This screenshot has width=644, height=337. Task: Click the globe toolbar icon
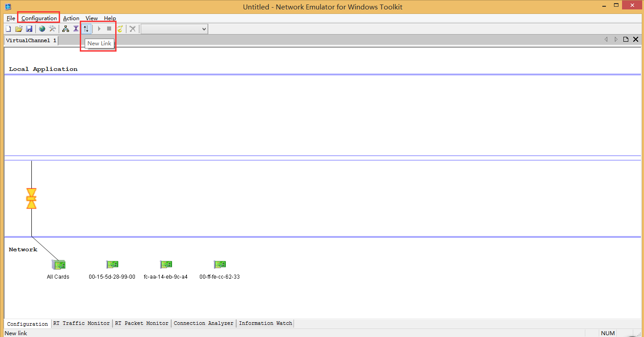click(41, 28)
